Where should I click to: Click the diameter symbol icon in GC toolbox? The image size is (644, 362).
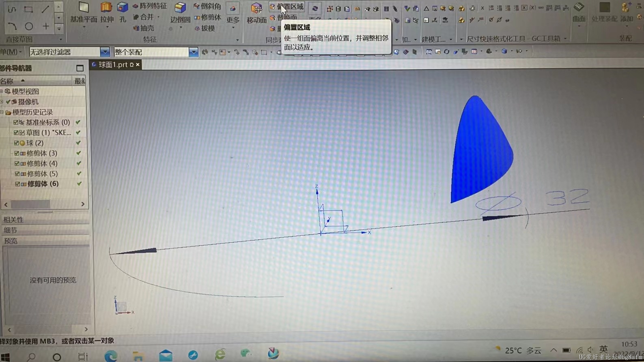click(491, 19)
